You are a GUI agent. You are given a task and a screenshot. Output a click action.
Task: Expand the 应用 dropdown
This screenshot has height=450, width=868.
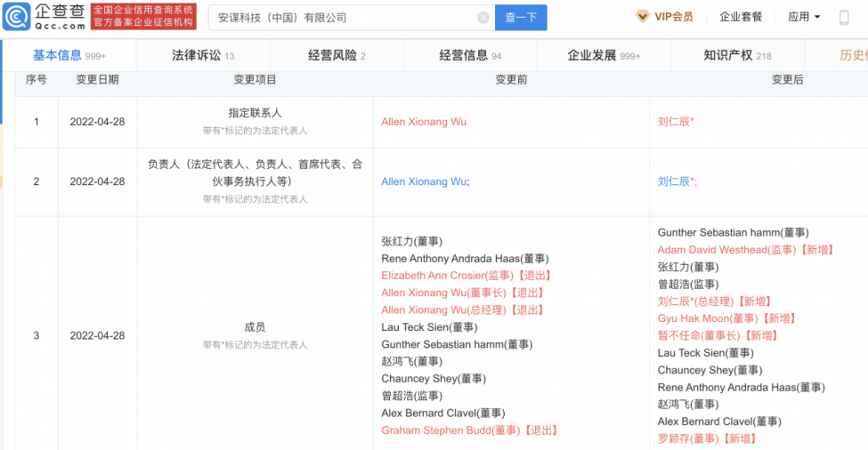tap(804, 17)
